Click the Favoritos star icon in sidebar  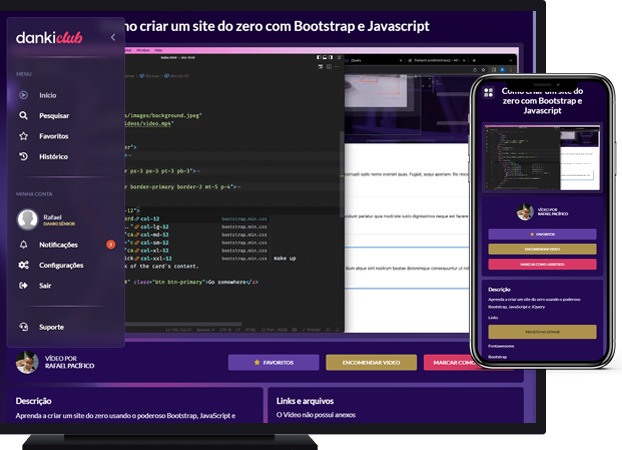coord(23,136)
